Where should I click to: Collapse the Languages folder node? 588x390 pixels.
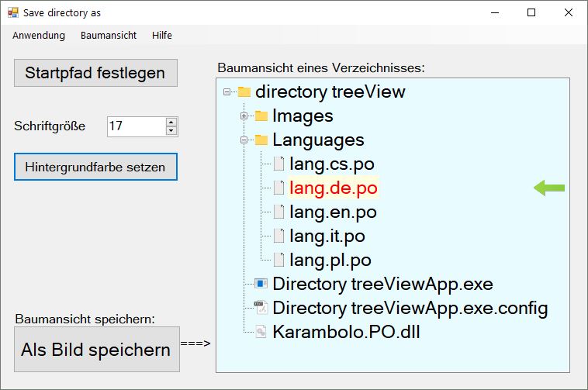coord(244,140)
